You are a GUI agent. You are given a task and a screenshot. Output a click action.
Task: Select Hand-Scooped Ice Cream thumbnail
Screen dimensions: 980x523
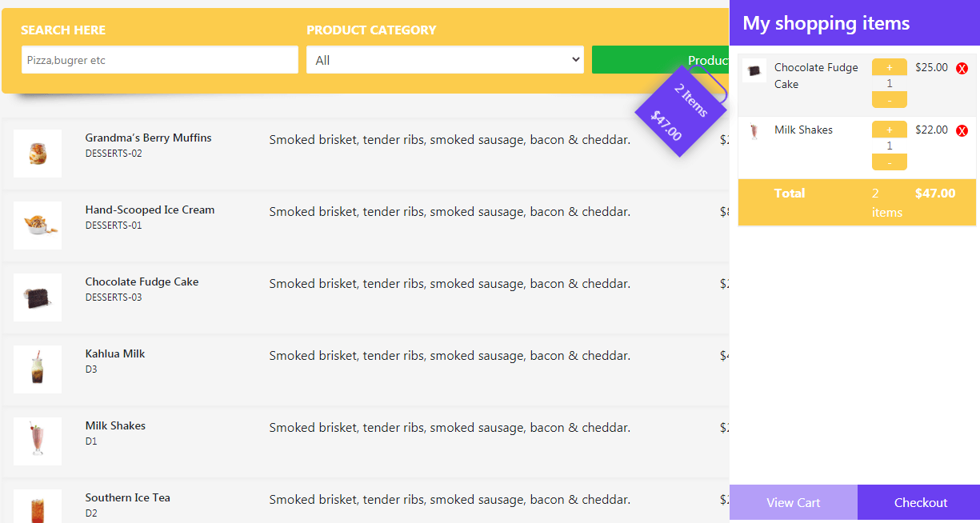pyautogui.click(x=38, y=226)
